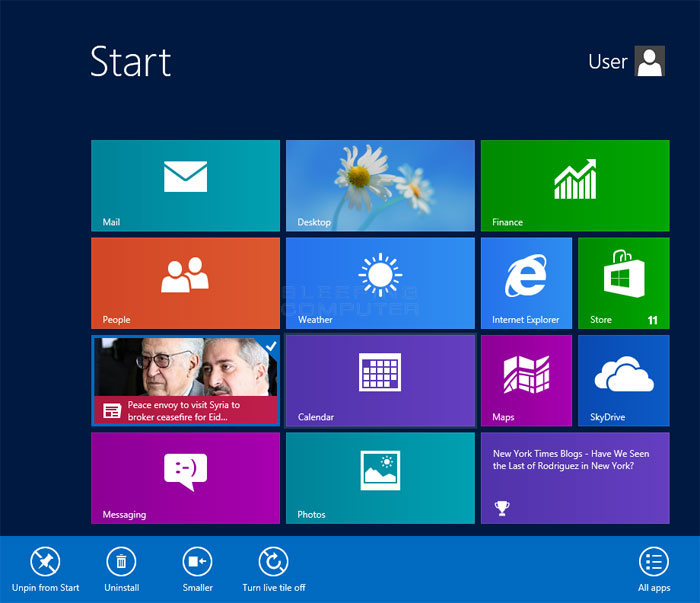Click the User name label
700x603 pixels.
(608, 62)
